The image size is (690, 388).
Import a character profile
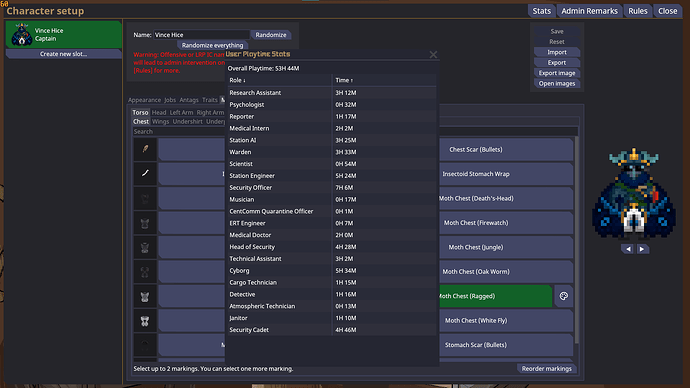[x=557, y=52]
